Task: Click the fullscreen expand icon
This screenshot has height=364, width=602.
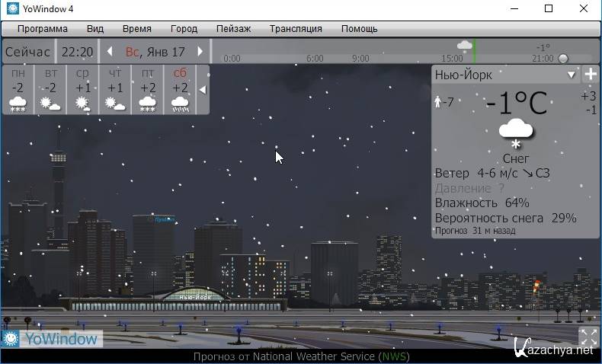Action: (x=588, y=337)
